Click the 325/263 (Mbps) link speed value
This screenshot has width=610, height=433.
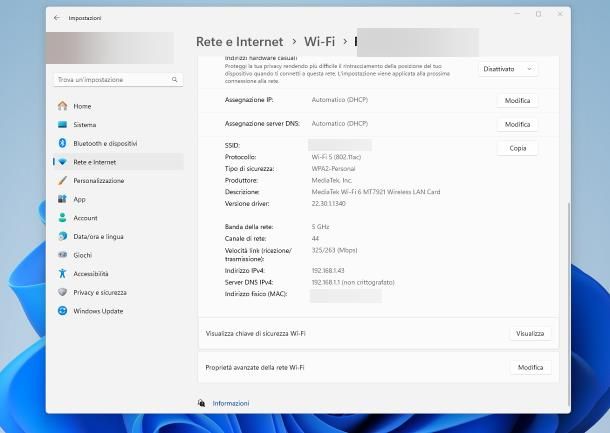334,250
